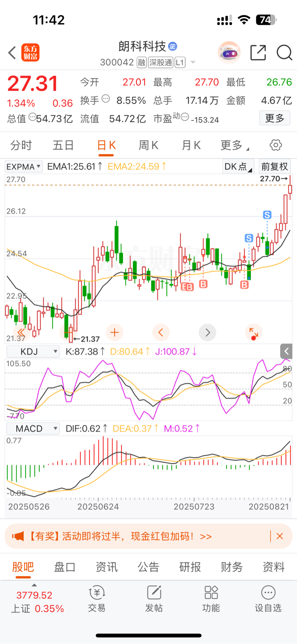
Task: Tap the rightmost B buy marker
Action: click(x=244, y=285)
